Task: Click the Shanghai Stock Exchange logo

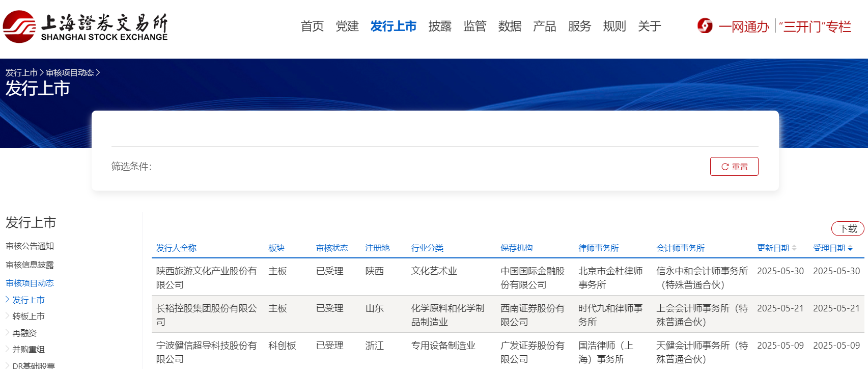Action: 85,27
